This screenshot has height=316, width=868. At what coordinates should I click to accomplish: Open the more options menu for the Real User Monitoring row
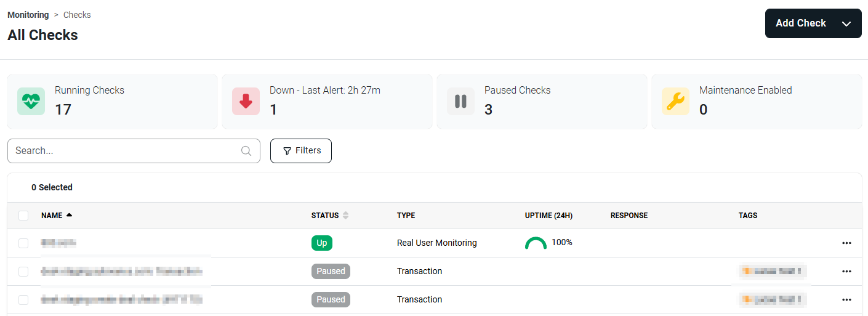click(846, 243)
